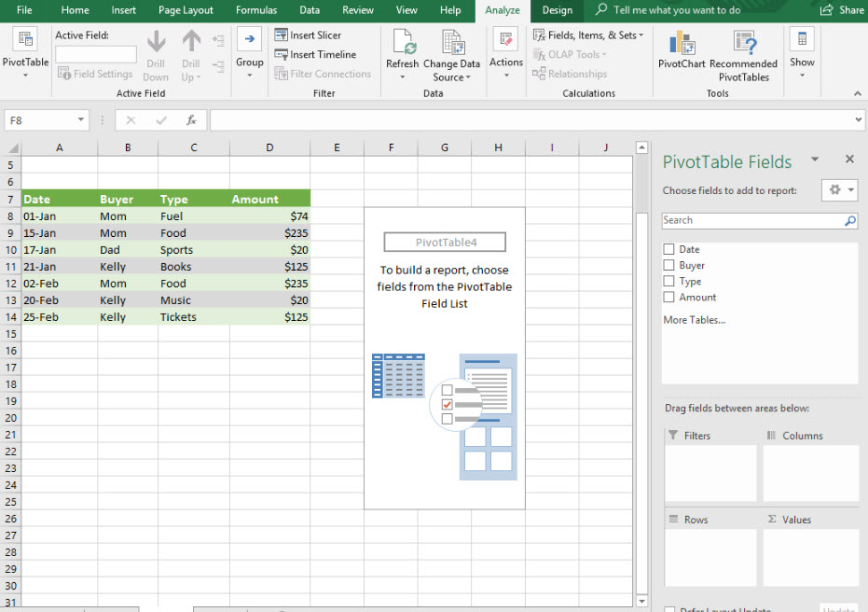Open the field list tools gear dropdown
This screenshot has width=868, height=612.
click(839, 190)
